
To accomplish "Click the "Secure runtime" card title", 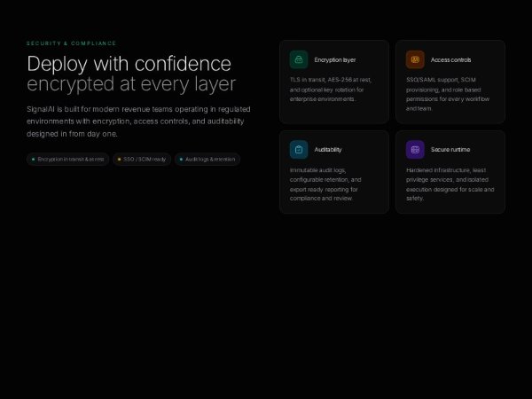I will tap(450, 150).
